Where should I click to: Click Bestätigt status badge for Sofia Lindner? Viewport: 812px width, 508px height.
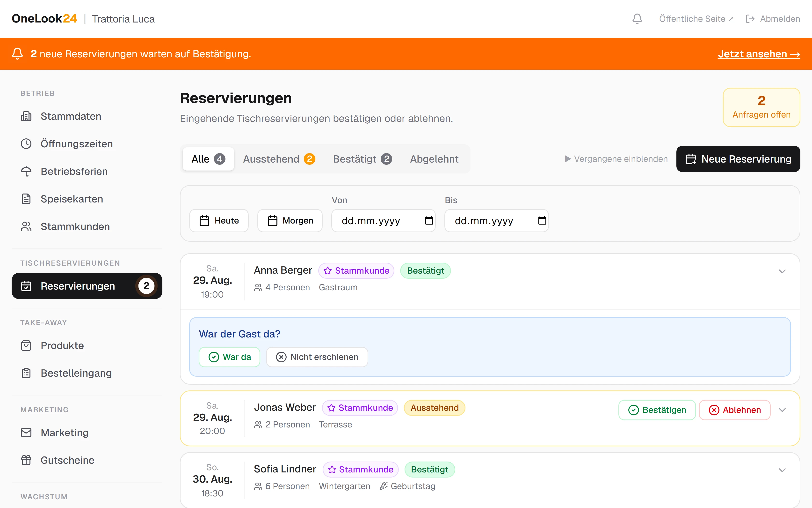pos(429,470)
